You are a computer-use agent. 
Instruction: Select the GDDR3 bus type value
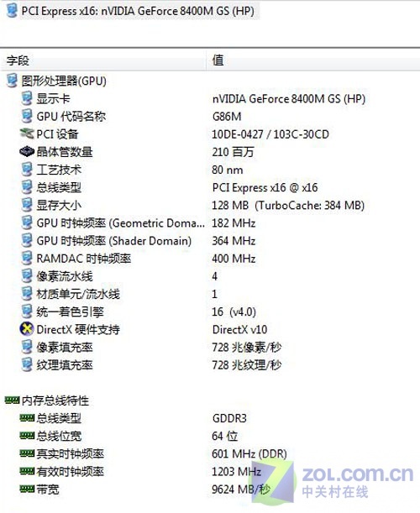coord(229,418)
